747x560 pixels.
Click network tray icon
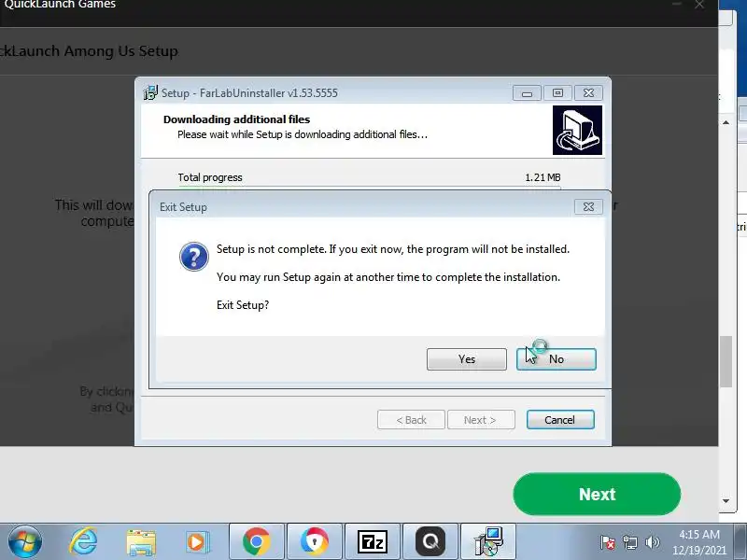629,542
